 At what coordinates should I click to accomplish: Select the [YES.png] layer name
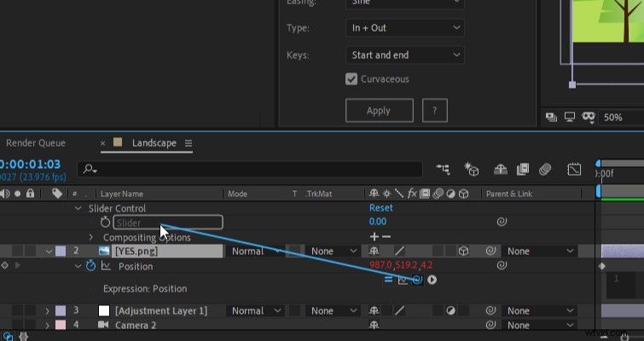[136, 251]
